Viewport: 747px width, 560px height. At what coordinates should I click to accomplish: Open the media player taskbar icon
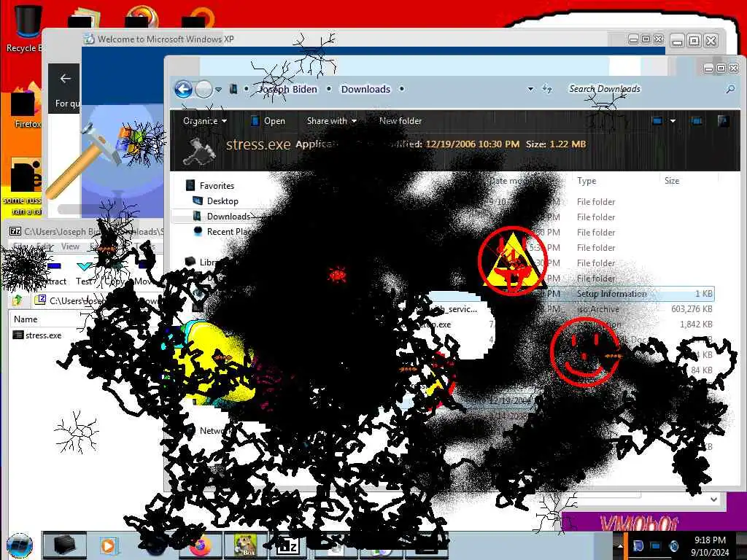[108, 545]
